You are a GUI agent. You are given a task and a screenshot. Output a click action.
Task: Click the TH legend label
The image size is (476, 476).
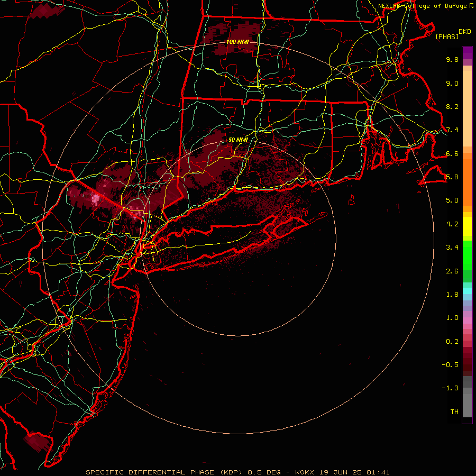click(x=454, y=412)
